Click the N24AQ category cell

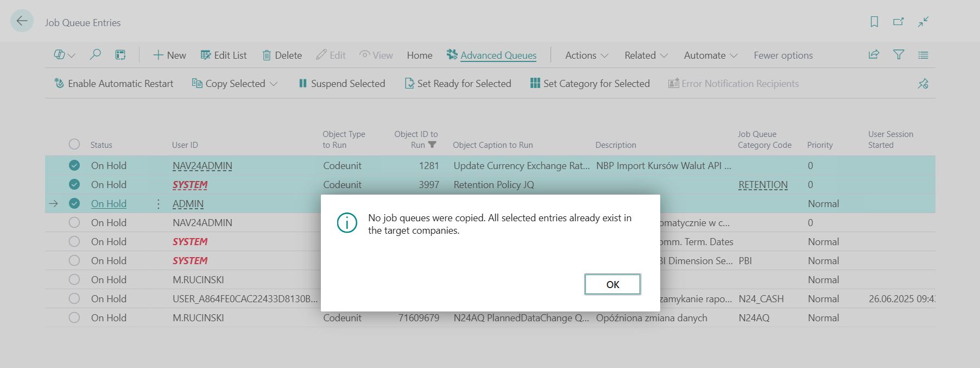click(754, 317)
